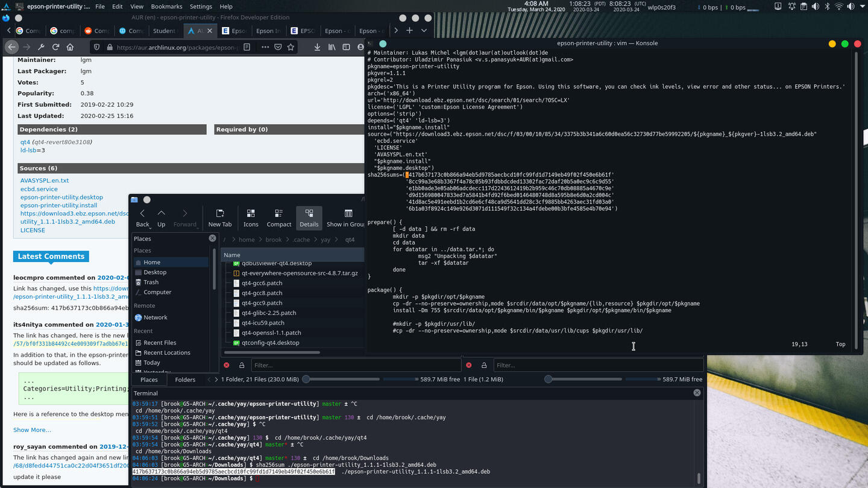Viewport: 868px width, 488px height.
Task: Open Bluetooth icon in system tray
Action: coord(828,7)
